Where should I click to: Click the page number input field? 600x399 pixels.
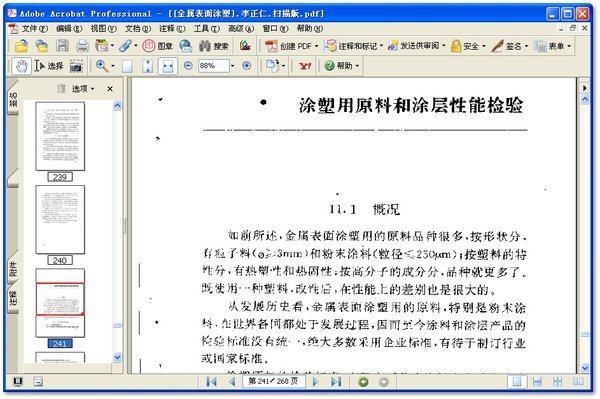274,381
